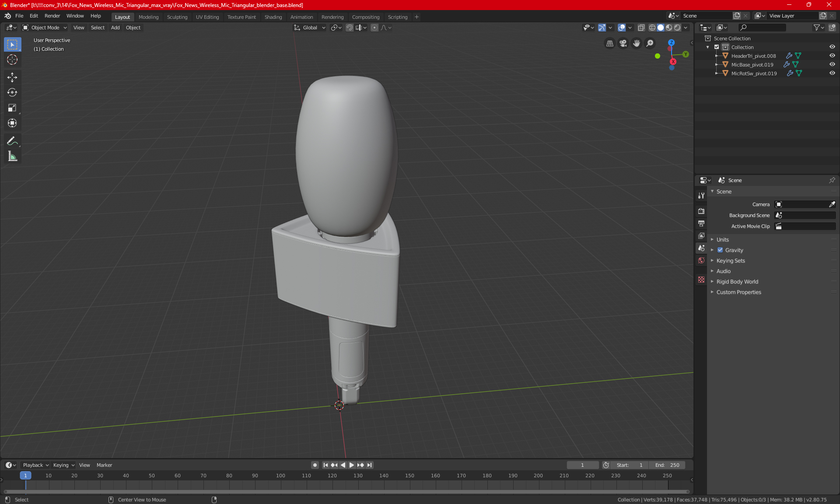Viewport: 840px width, 504px height.
Task: Toggle X-ray mode
Action: pos(641,28)
